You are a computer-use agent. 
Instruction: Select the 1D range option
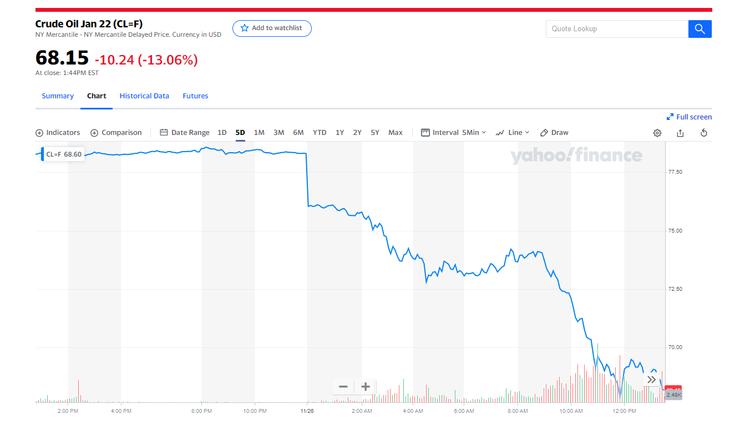[x=222, y=132]
